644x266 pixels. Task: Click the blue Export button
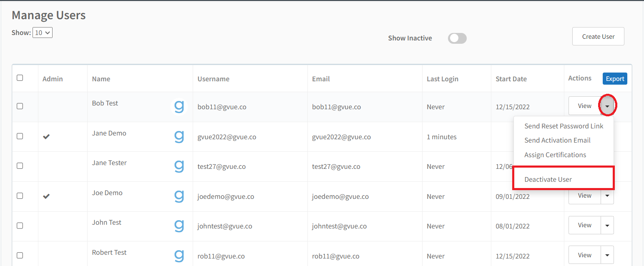615,79
